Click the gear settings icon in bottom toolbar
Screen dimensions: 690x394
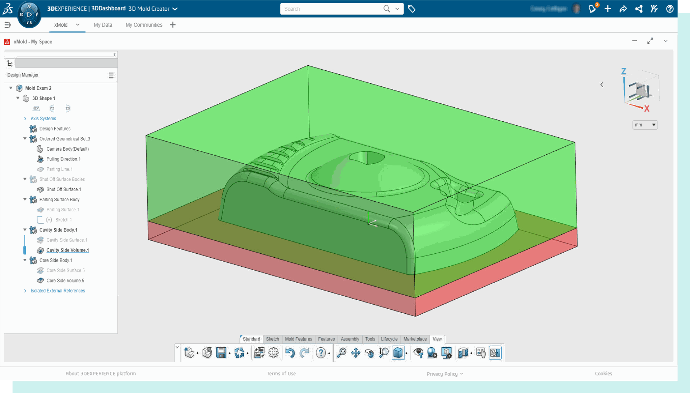[x=274, y=353]
